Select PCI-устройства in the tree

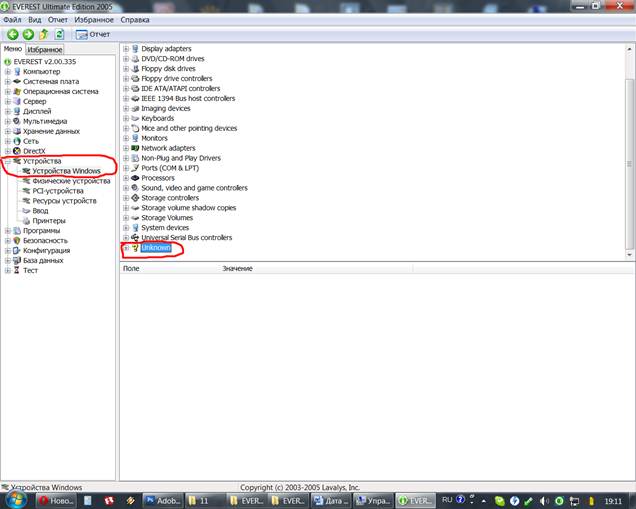coord(58,191)
